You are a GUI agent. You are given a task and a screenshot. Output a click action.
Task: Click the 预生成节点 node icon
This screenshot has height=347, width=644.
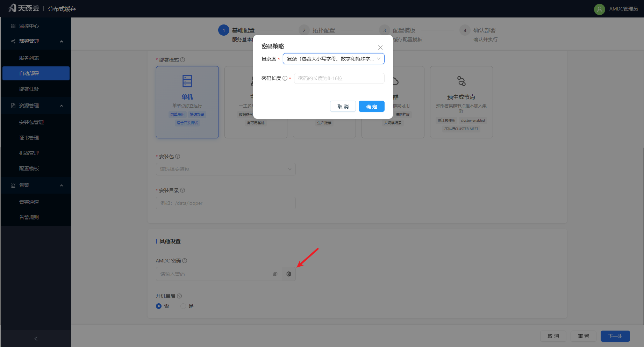[x=461, y=81]
